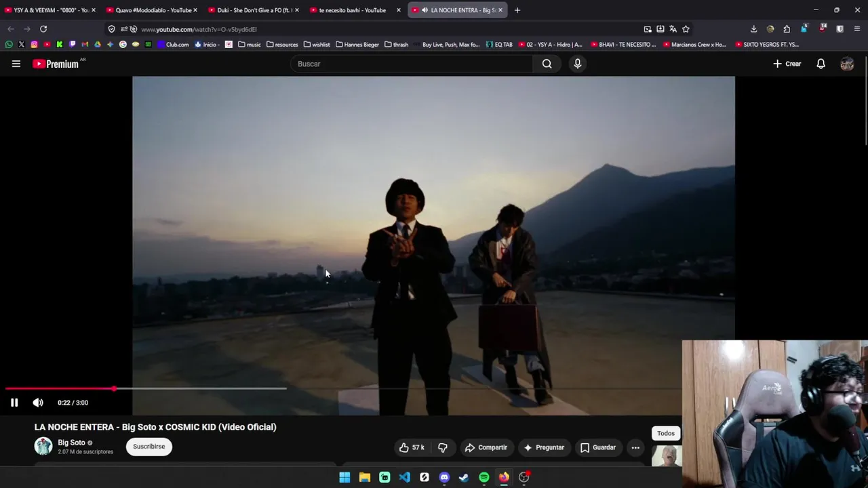Open OBS Studio from taskbar

coord(524,477)
